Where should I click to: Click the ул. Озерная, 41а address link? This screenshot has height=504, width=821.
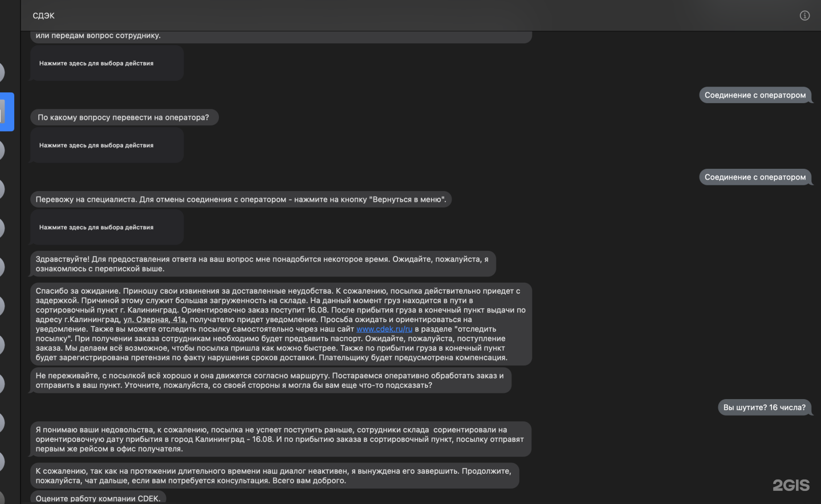click(x=155, y=319)
